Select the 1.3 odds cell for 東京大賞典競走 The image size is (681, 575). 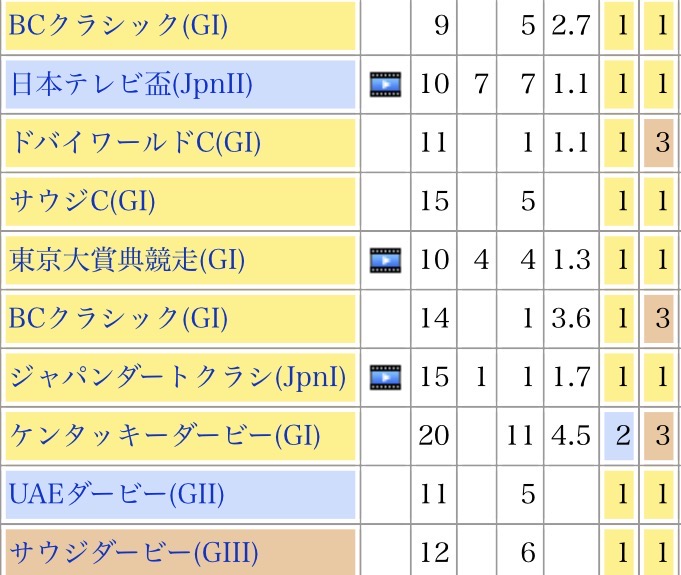pyautogui.click(x=571, y=260)
